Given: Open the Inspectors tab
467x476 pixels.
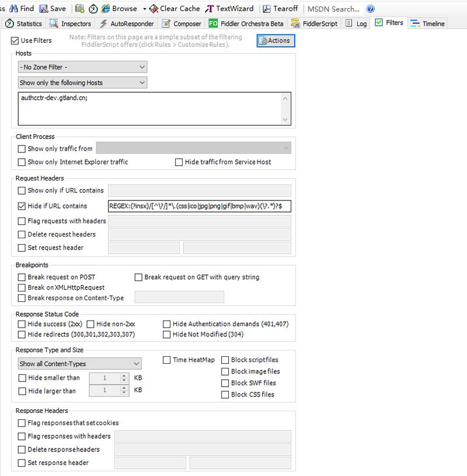Looking at the screenshot, I should click(x=70, y=23).
